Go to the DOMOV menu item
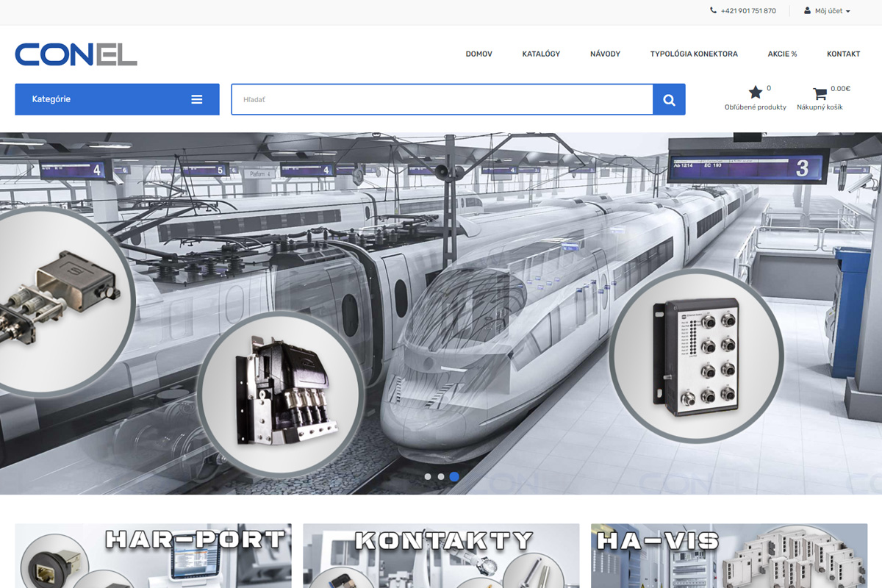The height and width of the screenshot is (588, 882). tap(479, 54)
